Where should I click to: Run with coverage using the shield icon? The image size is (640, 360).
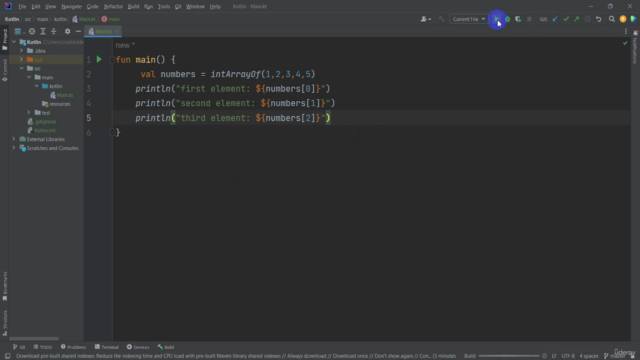click(x=518, y=19)
